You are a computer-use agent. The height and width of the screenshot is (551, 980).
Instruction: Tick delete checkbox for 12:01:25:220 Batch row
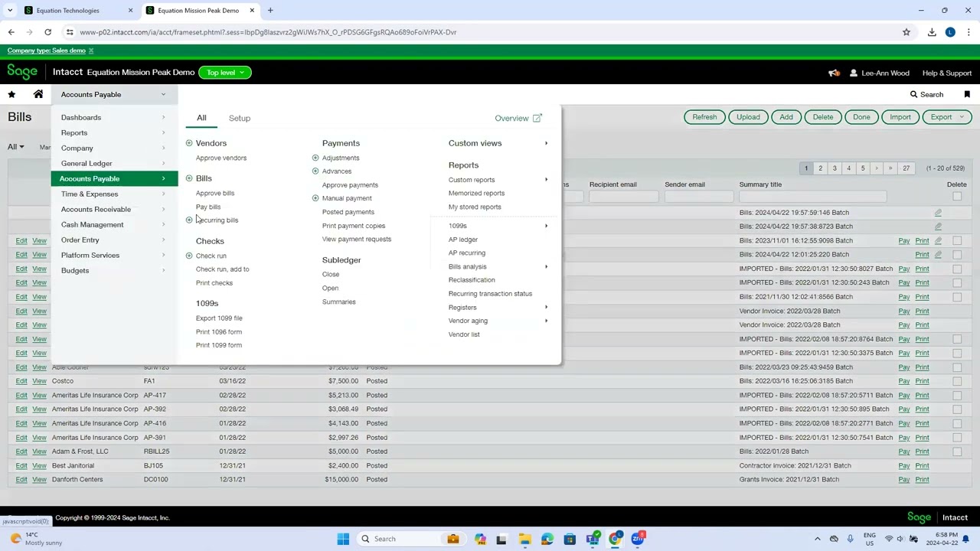(x=957, y=254)
